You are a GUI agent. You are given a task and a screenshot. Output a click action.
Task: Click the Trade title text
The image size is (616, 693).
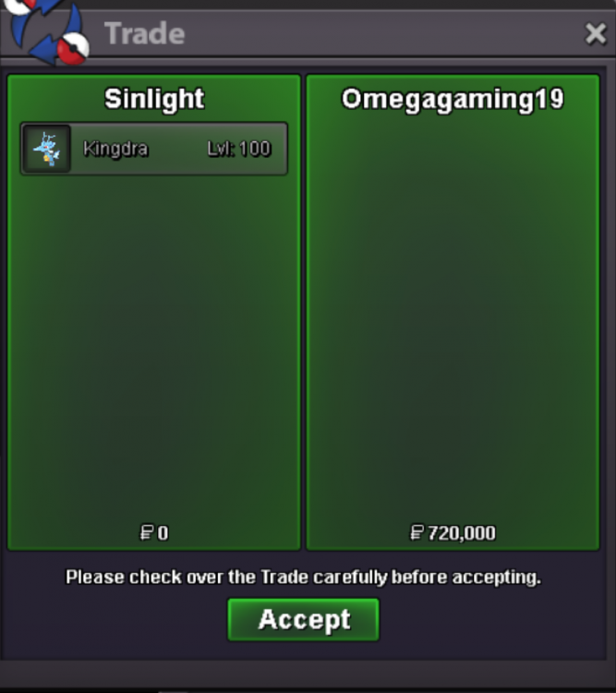pyautogui.click(x=144, y=33)
